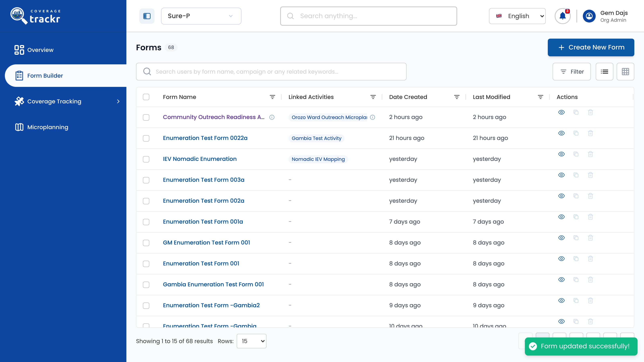Viewport: 644px width, 362px height.
Task: Check Gambia Enumeration Test Form 001 row
Action: click(146, 285)
